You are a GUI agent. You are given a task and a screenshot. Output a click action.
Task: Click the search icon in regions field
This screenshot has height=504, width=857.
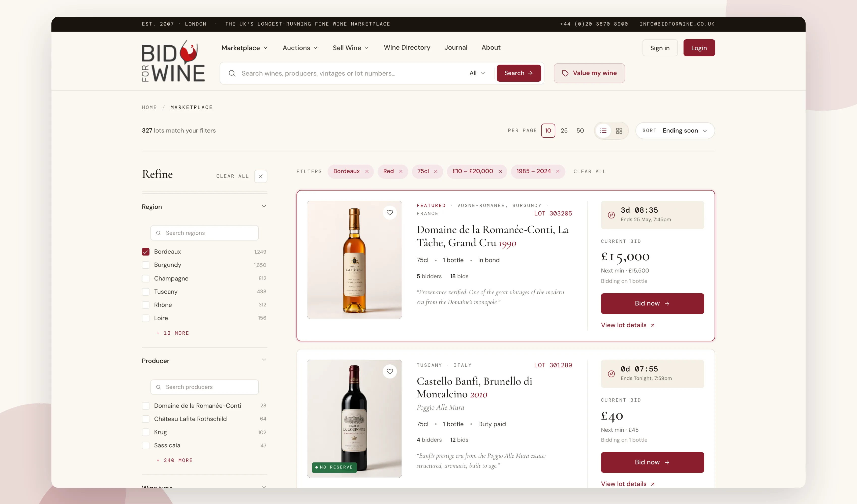point(159,233)
